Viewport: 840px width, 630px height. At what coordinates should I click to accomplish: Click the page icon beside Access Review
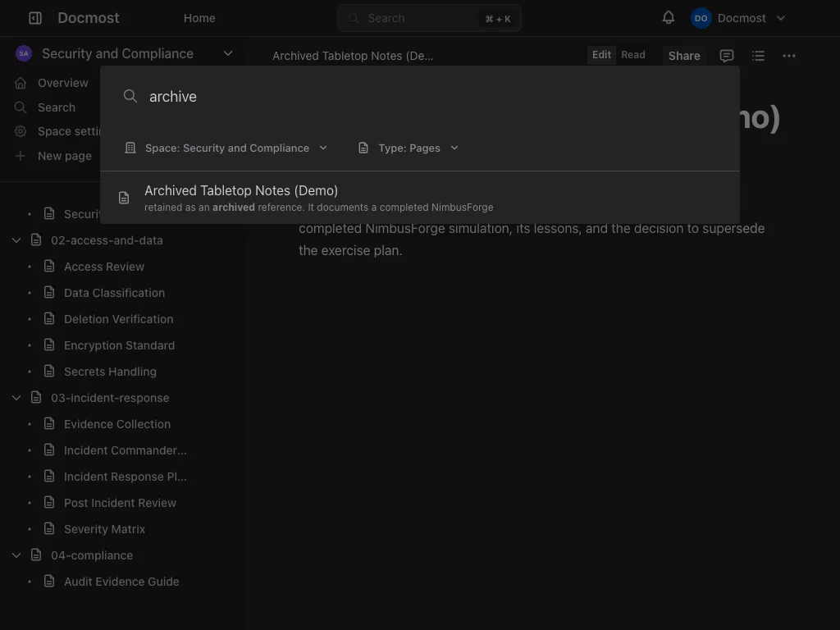tap(49, 267)
